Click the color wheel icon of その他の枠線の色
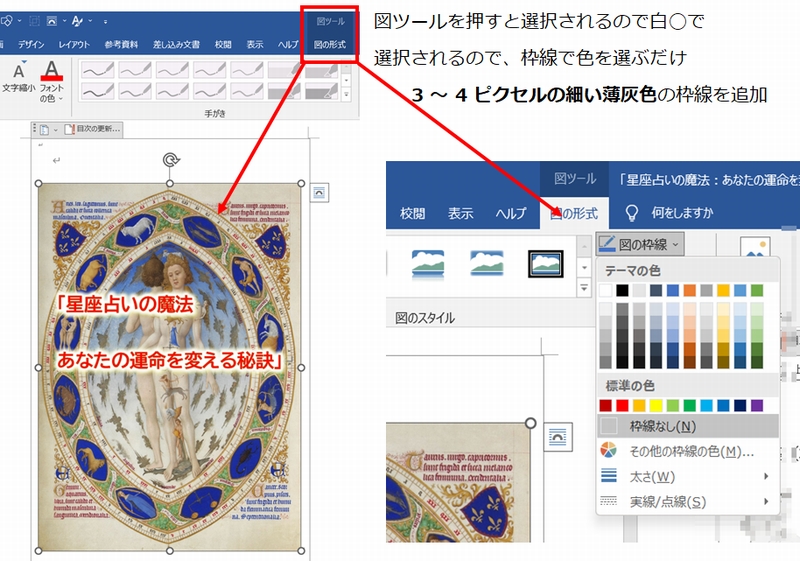 coord(608,450)
